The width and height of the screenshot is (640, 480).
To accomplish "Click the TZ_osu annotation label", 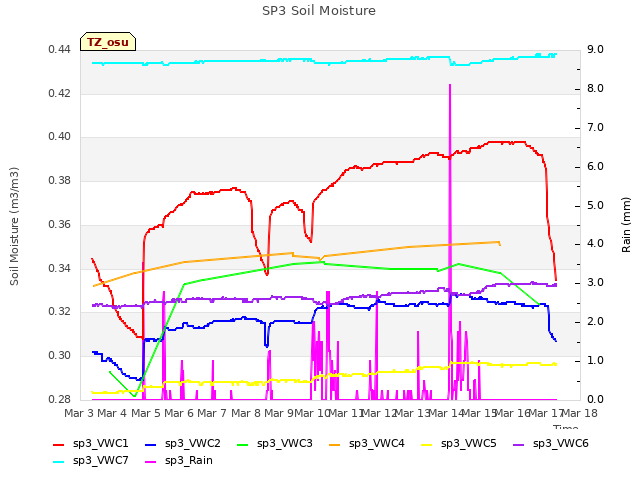I will 108,42.
